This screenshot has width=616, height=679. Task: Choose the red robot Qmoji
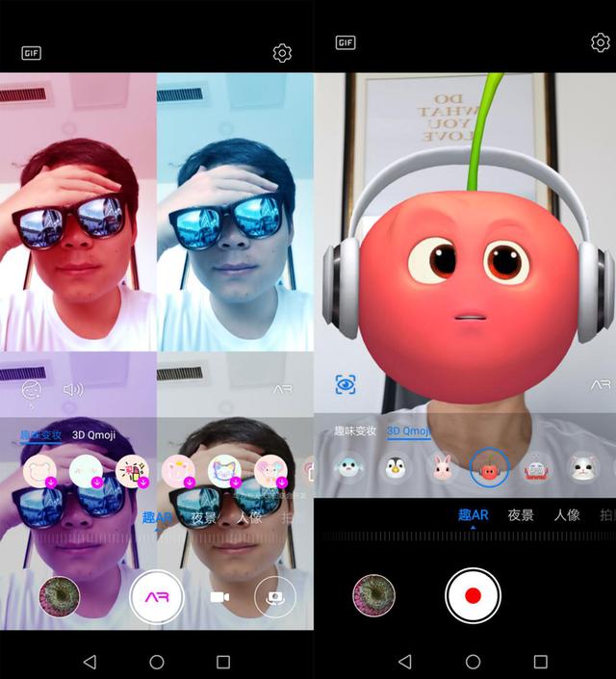pyautogui.click(x=537, y=468)
